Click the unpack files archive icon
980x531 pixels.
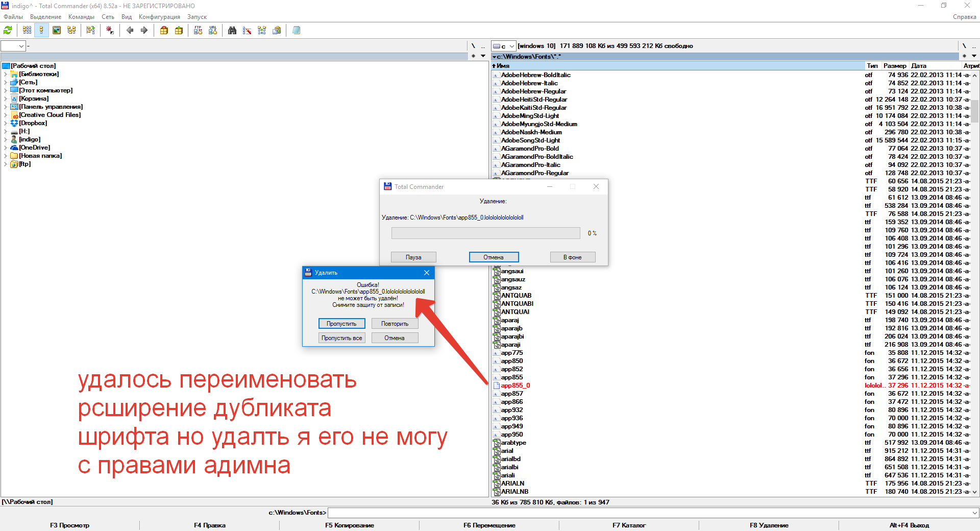(179, 31)
